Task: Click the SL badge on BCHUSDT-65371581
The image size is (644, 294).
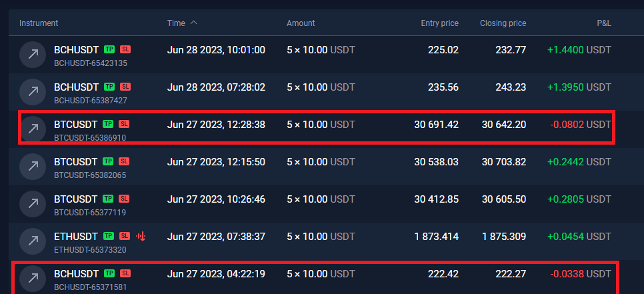Action: [125, 273]
